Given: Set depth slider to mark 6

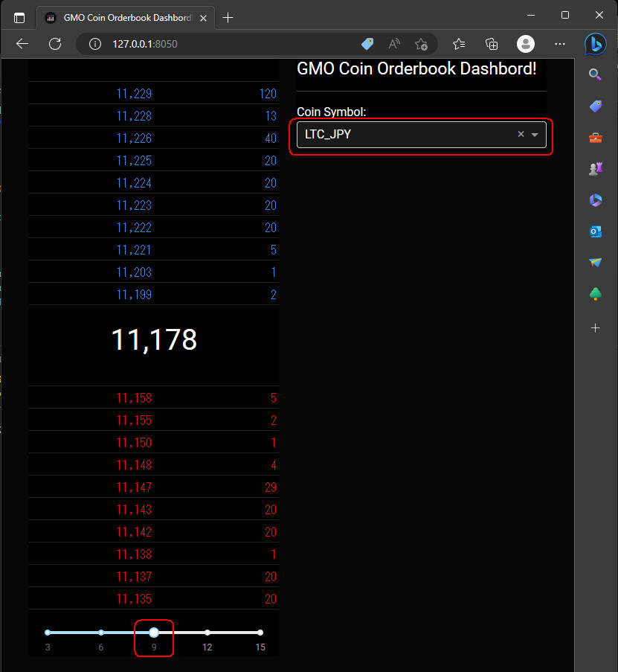Looking at the screenshot, I should (x=101, y=633).
